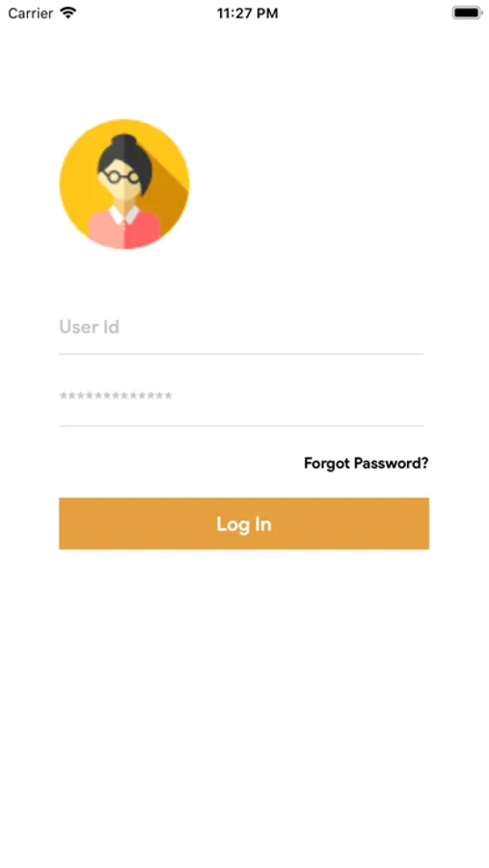The height and width of the screenshot is (868, 489).
Task: Focus the User Id text field
Action: (x=241, y=327)
